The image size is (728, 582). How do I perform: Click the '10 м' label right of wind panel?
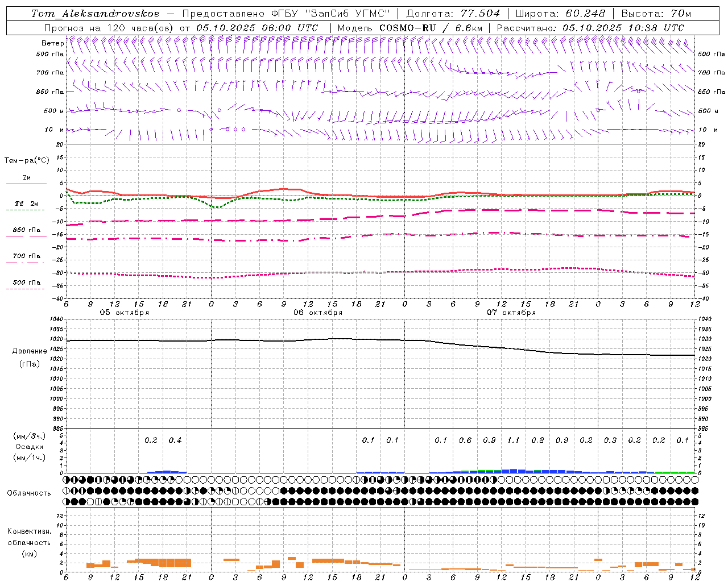(708, 130)
